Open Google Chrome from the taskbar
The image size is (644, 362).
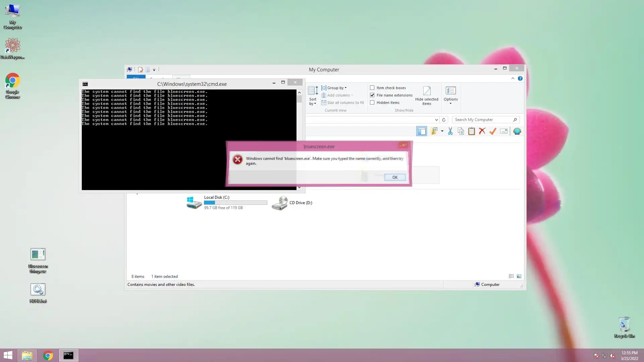tap(48, 355)
